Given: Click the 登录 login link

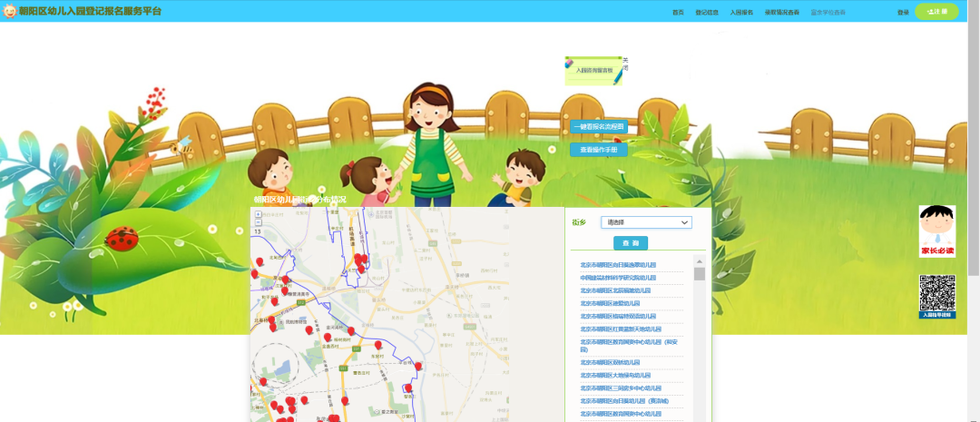Looking at the screenshot, I should [903, 13].
